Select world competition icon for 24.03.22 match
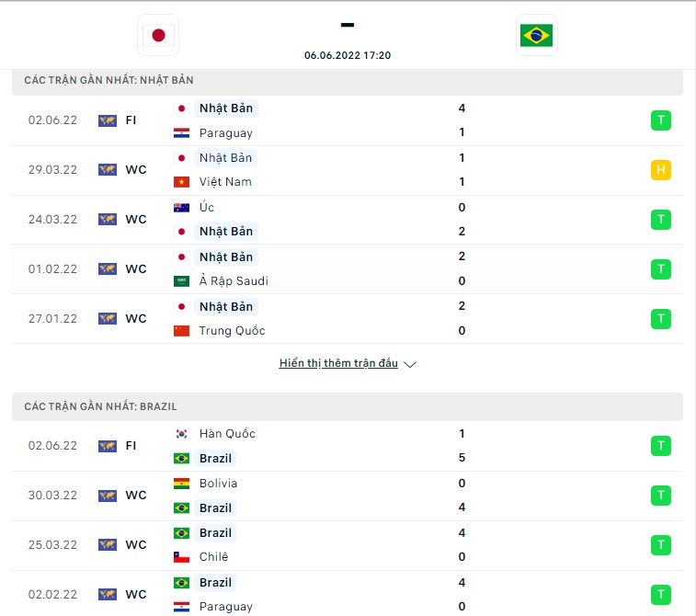This screenshot has width=696, height=616. click(x=108, y=219)
